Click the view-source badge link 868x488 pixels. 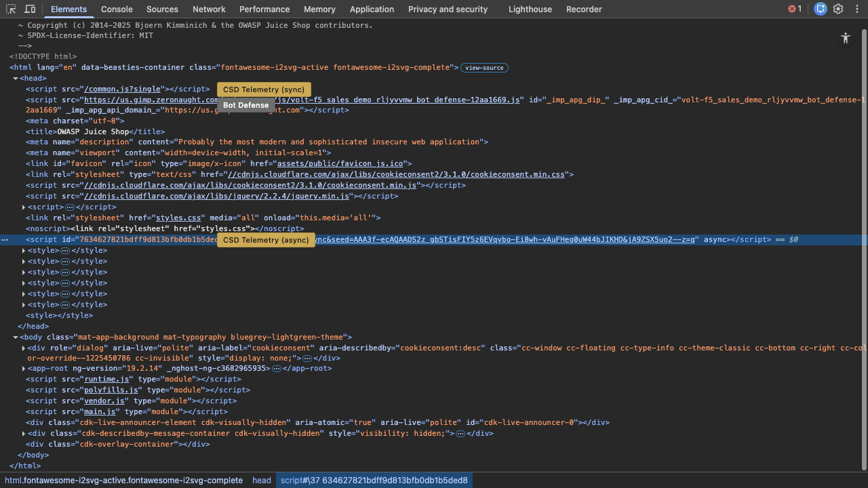484,68
